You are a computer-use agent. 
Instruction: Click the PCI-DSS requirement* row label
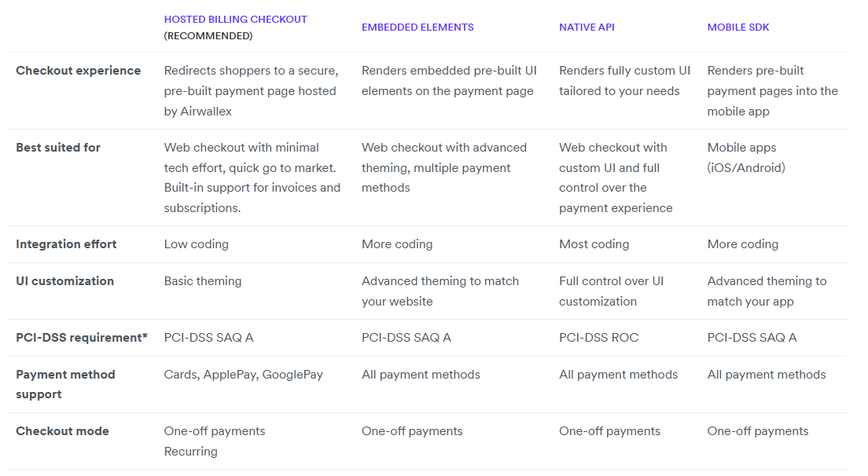(x=82, y=338)
